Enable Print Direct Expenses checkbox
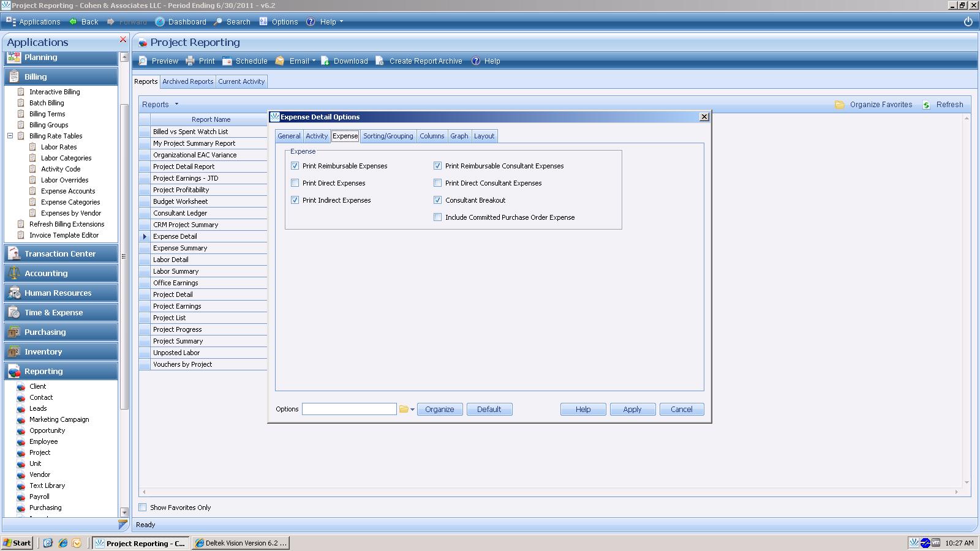 click(x=295, y=183)
